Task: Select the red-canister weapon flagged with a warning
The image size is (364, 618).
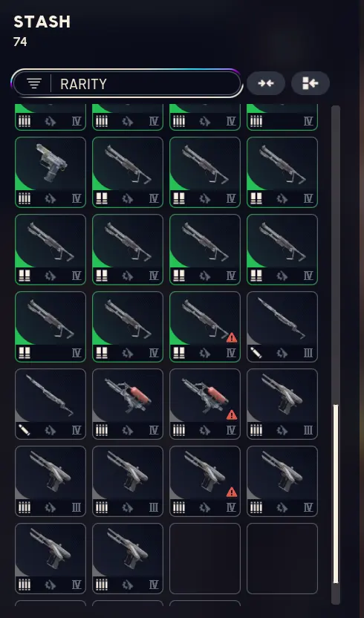Action: point(205,404)
